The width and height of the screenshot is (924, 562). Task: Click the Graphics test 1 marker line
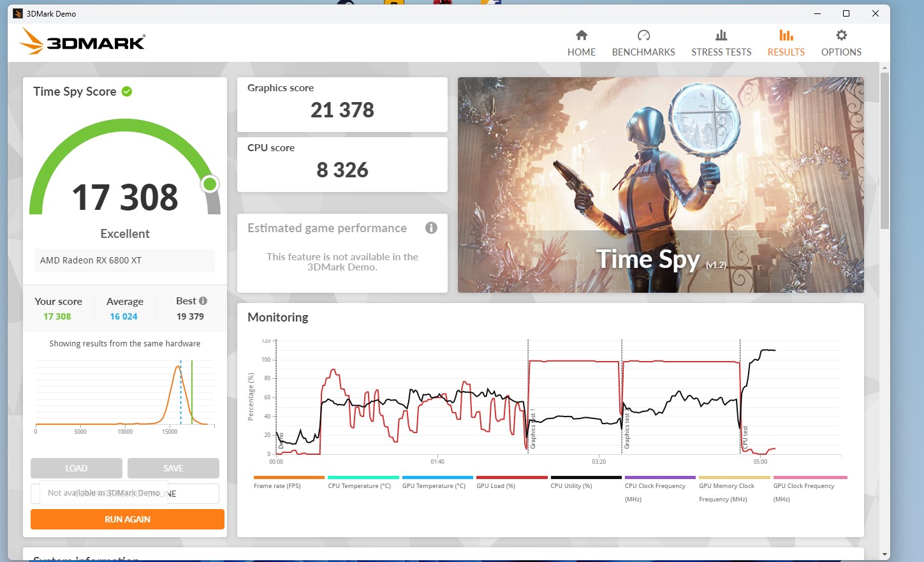click(x=528, y=397)
